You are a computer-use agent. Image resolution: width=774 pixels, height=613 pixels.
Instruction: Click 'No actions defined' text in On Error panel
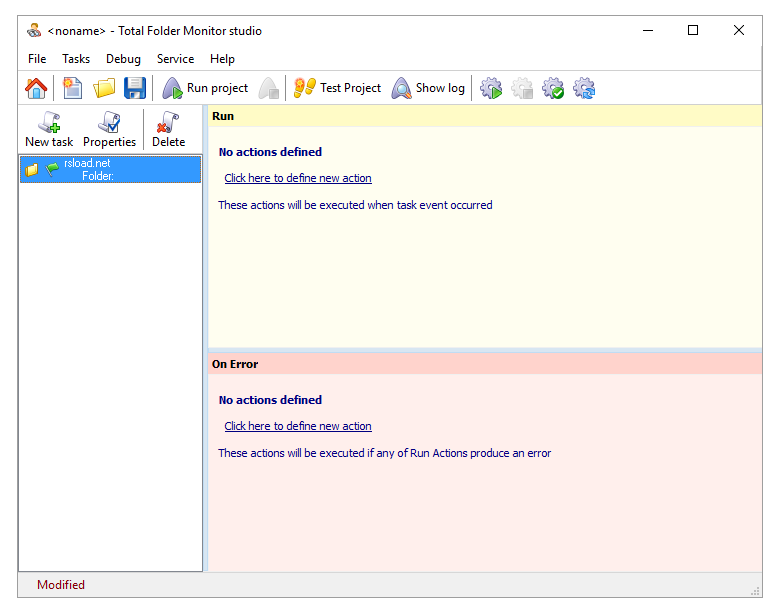(x=270, y=400)
